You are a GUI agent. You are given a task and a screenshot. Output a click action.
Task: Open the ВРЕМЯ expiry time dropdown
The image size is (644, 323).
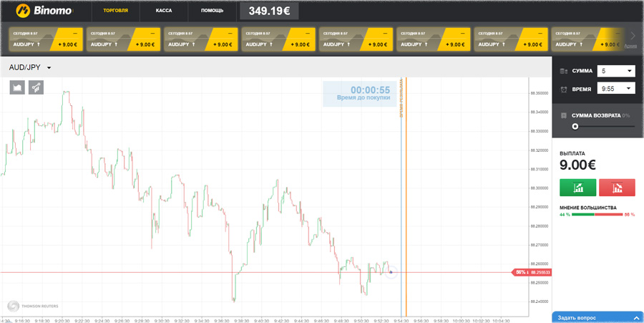(616, 89)
